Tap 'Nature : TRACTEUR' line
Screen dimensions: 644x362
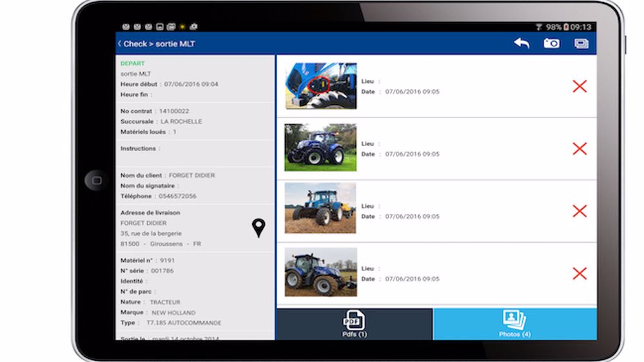pos(150,302)
